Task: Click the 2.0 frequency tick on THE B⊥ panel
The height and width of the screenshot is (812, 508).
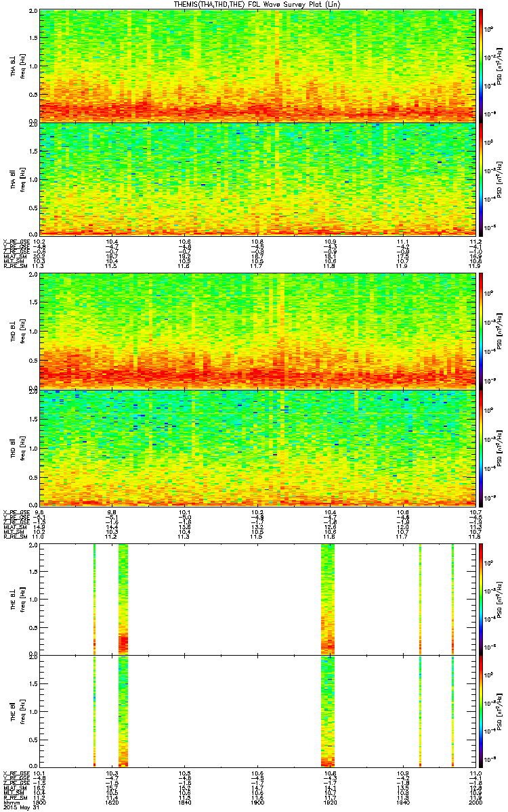Action: [x=33, y=545]
